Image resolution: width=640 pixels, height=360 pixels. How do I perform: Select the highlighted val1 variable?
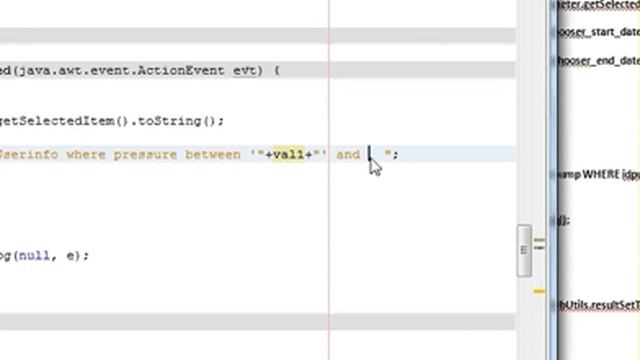289,154
